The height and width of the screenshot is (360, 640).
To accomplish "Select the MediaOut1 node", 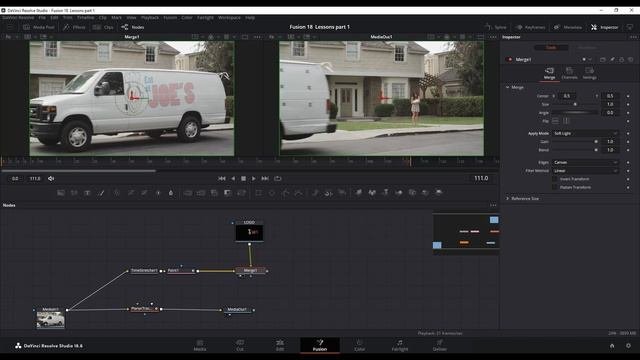I will pos(237,310).
